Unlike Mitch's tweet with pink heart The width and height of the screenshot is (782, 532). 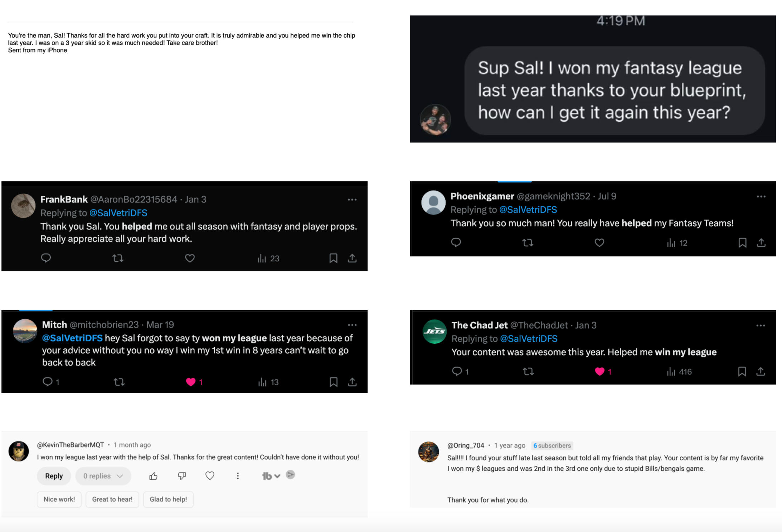[x=191, y=382]
